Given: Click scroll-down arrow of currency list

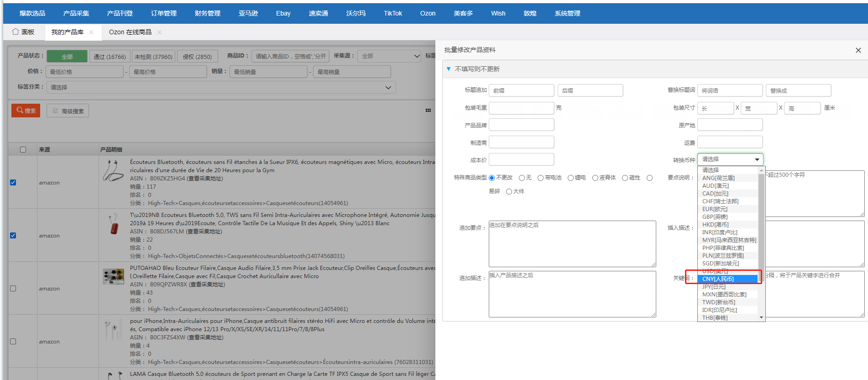Looking at the screenshot, I should [761, 317].
